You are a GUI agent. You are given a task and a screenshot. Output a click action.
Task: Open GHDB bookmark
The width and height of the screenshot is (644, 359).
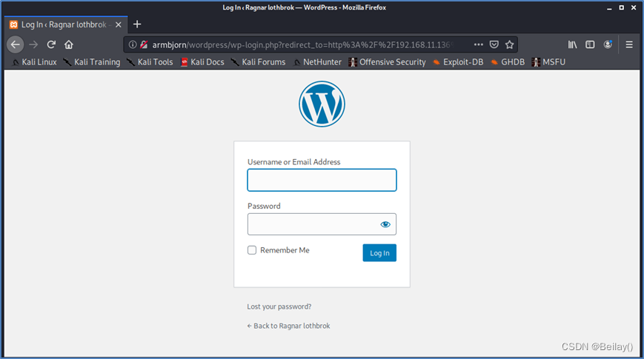[508, 62]
